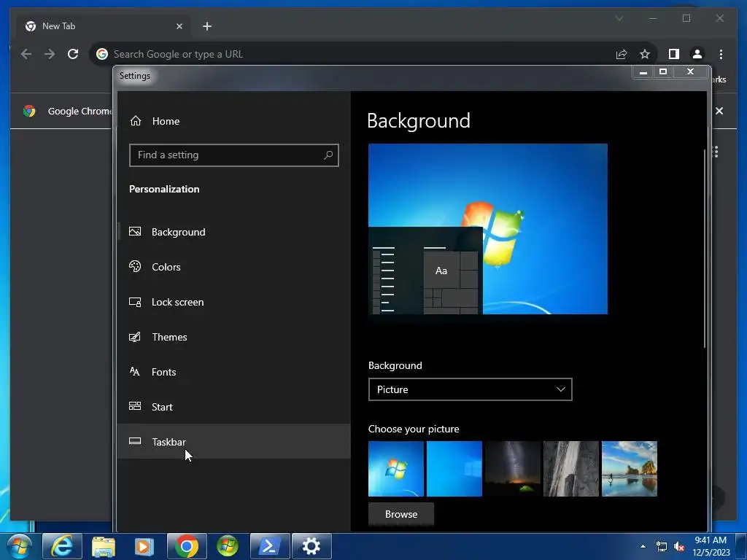The width and height of the screenshot is (747, 560).
Task: Open Chrome three-dot menu
Action: tap(721, 54)
